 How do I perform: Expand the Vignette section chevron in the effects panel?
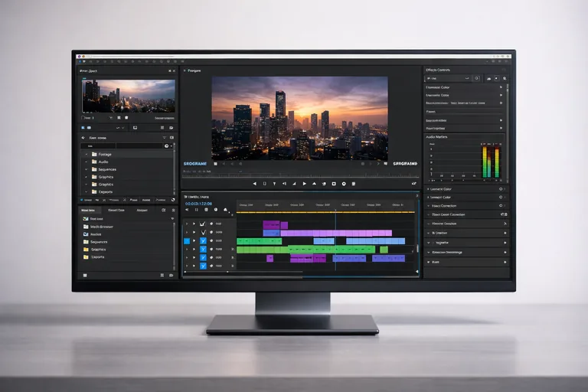click(x=428, y=243)
